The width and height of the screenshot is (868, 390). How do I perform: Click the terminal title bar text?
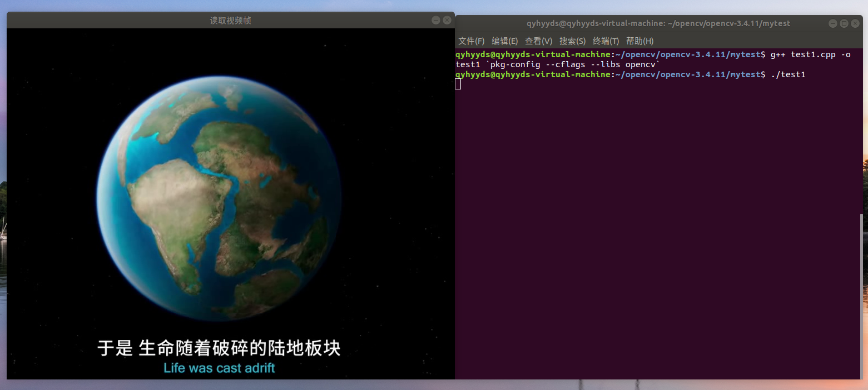coord(658,23)
